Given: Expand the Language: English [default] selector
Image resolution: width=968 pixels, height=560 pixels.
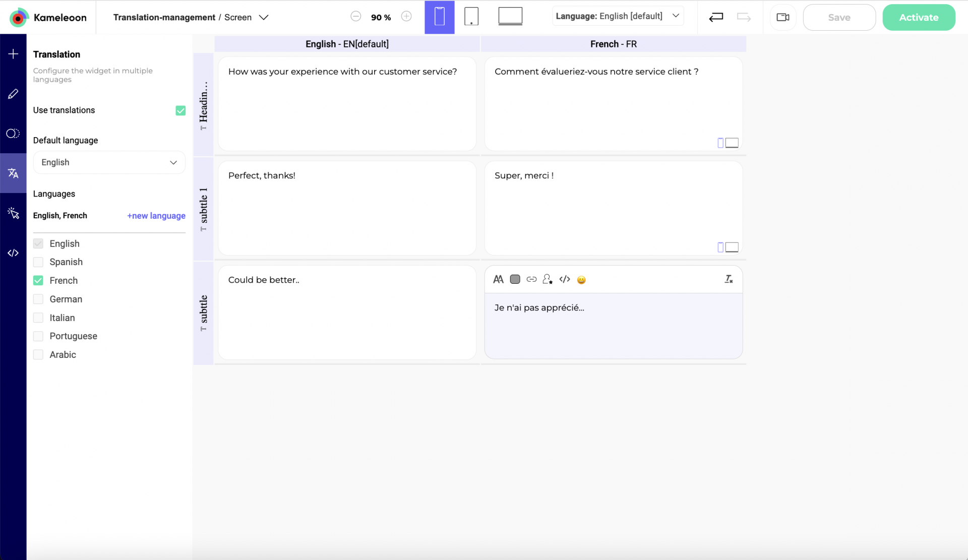Looking at the screenshot, I should (618, 16).
